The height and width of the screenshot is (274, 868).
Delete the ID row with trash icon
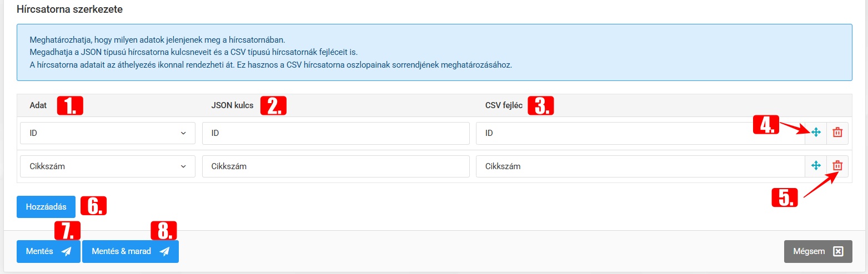click(837, 133)
